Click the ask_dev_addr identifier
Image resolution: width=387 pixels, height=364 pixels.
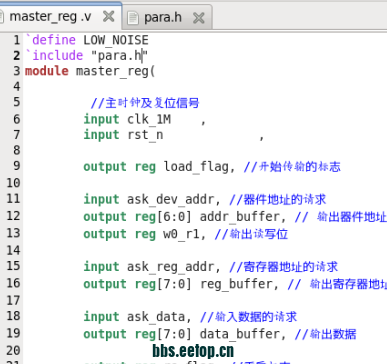pos(170,199)
